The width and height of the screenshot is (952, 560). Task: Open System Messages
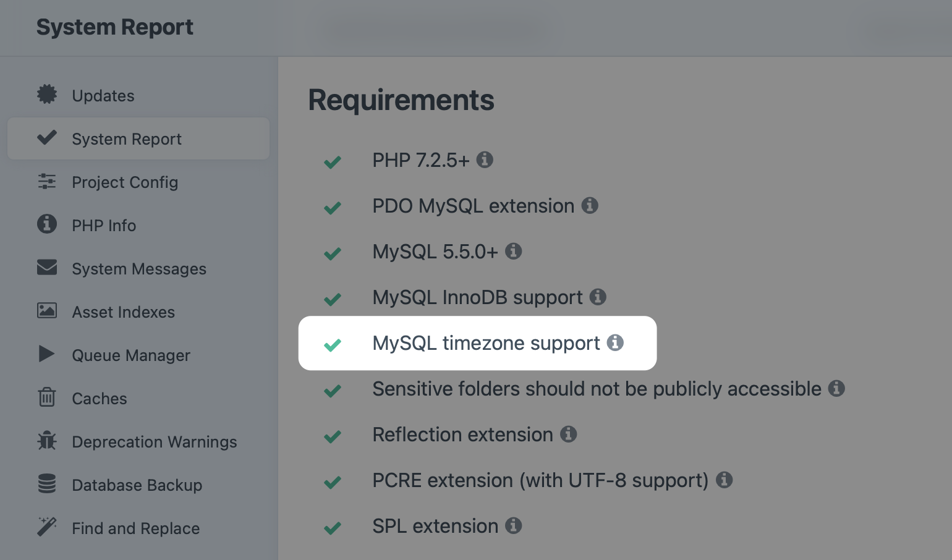138,268
